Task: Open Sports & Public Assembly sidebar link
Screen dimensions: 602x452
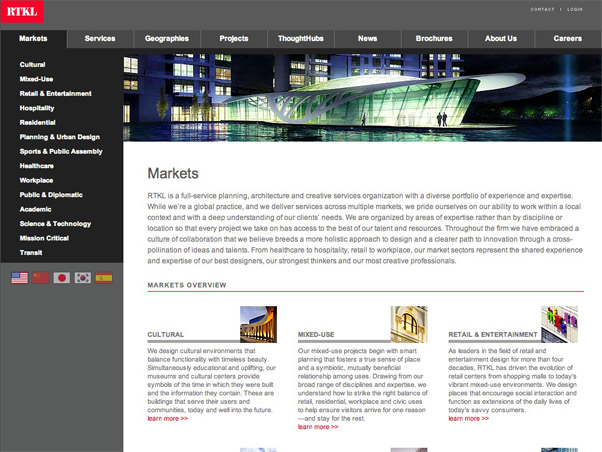Action: (61, 151)
